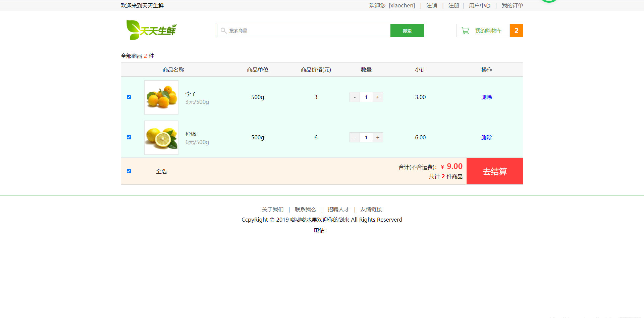Uncheck the 李子 item checkbox

129,97
